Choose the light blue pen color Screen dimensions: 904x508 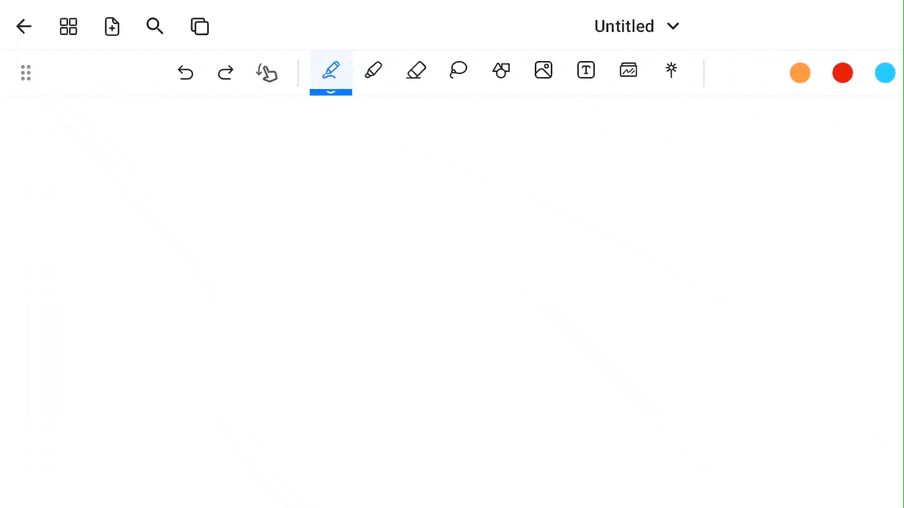(x=885, y=73)
